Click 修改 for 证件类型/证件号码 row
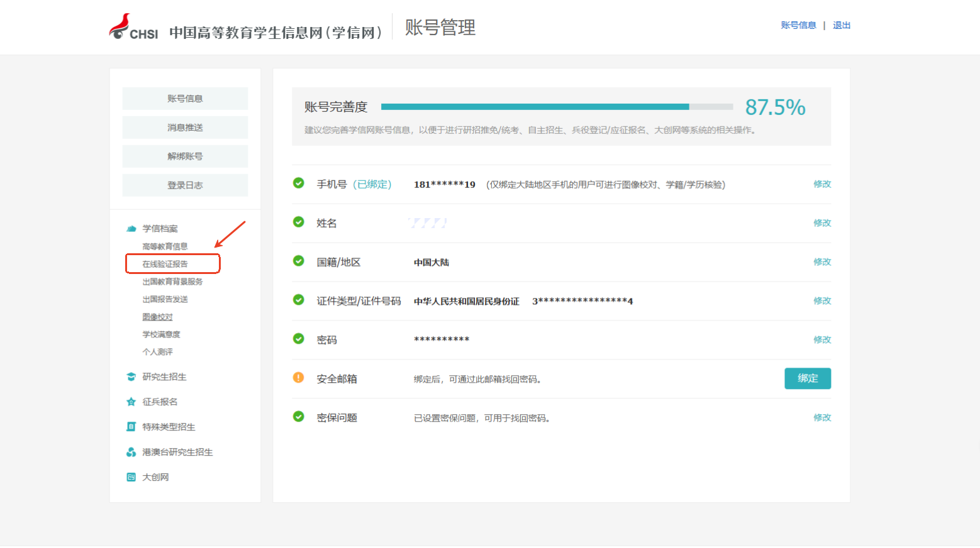This screenshot has width=980, height=548. point(822,301)
